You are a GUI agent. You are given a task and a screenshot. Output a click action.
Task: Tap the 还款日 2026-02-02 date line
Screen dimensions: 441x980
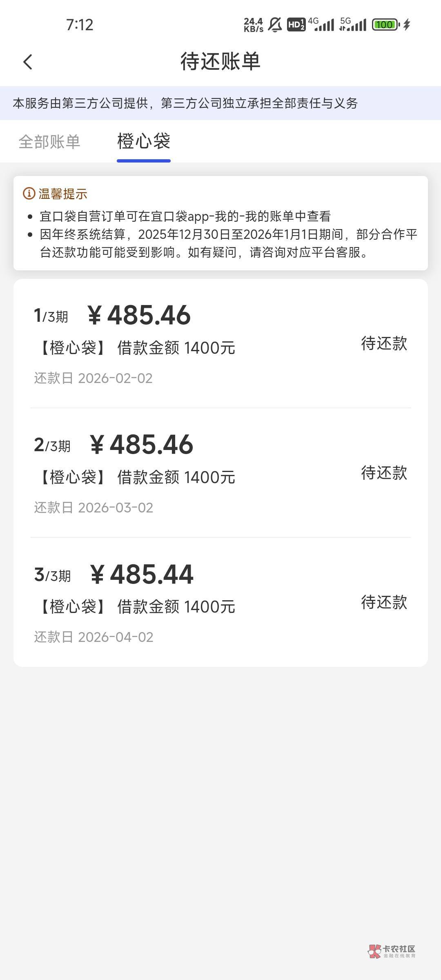(x=93, y=379)
